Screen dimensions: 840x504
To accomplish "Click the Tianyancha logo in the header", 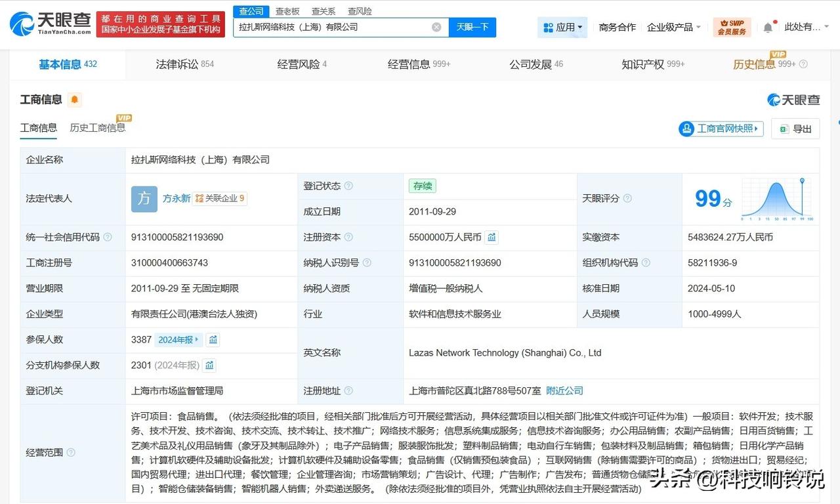I will pos(50,24).
